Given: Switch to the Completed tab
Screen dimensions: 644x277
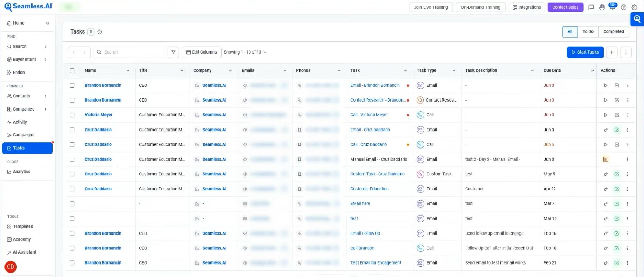Looking at the screenshot, I should [614, 32].
